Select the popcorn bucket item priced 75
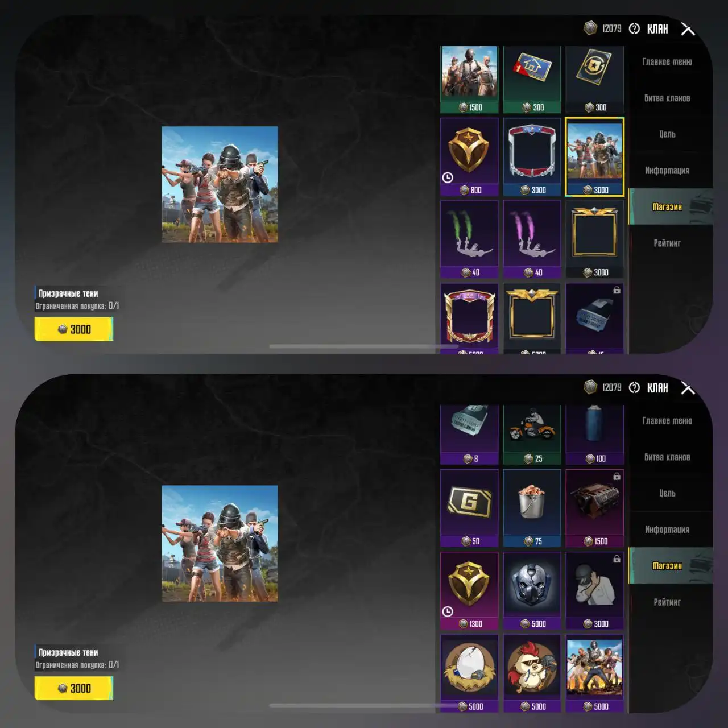 (x=532, y=508)
